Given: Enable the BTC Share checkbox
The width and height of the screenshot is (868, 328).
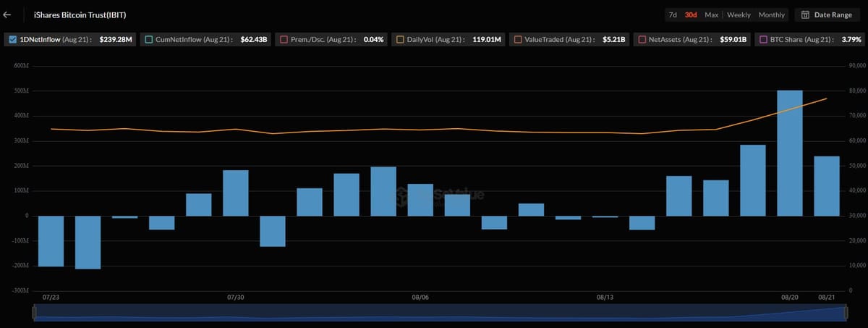Looking at the screenshot, I should click(x=763, y=40).
